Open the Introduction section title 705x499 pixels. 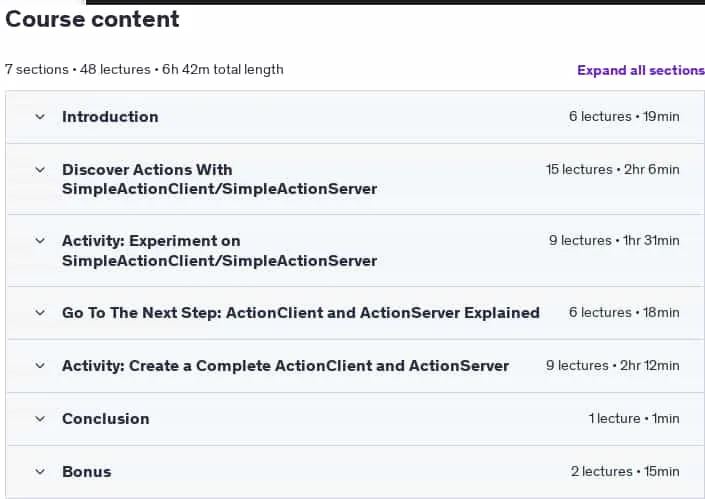(x=110, y=117)
